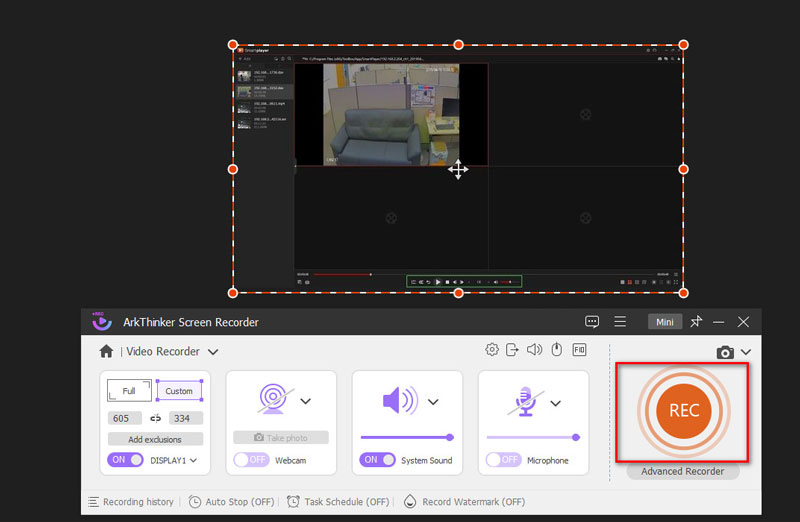This screenshot has width=800, height=522.
Task: Open mouse settings icon
Action: pos(557,350)
